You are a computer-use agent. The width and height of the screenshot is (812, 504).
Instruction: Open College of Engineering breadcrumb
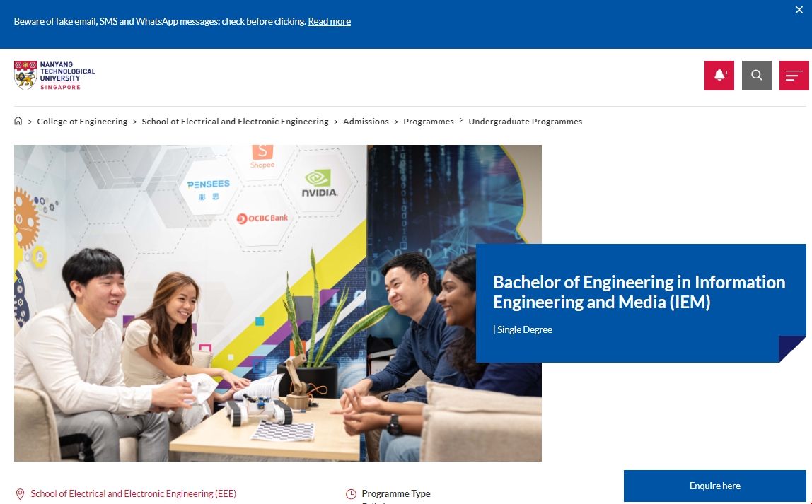point(82,121)
